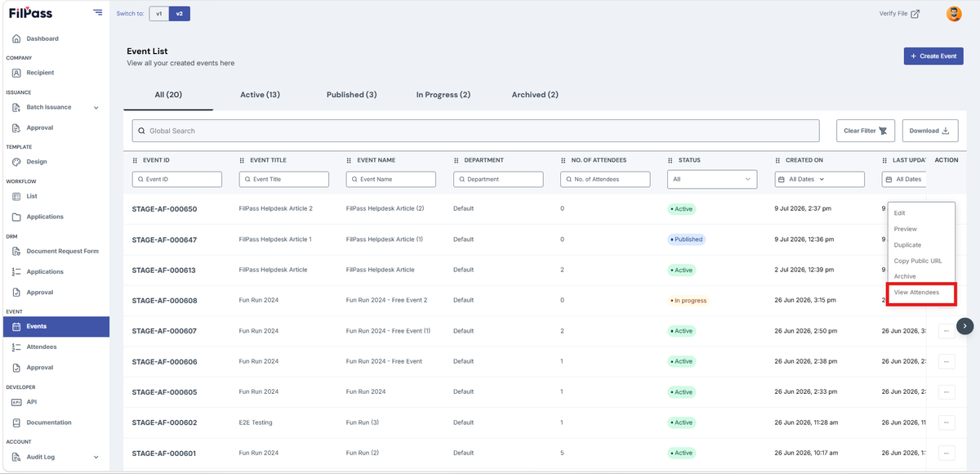
Task: Click the drag handle icon beside EVENT ID
Action: pyautogui.click(x=136, y=160)
